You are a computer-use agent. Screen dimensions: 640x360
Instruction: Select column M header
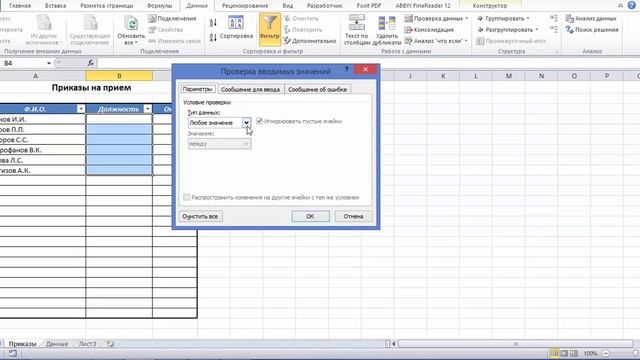(x=509, y=76)
